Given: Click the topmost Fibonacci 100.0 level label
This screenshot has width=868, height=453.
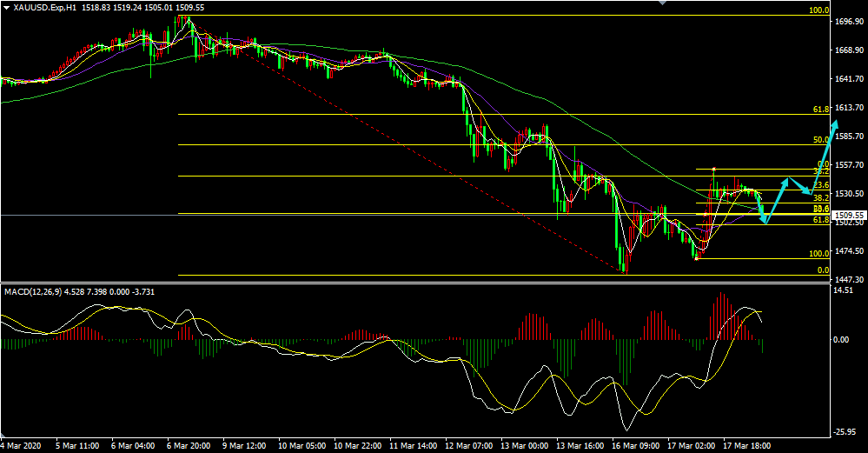Looking at the screenshot, I should (819, 10).
